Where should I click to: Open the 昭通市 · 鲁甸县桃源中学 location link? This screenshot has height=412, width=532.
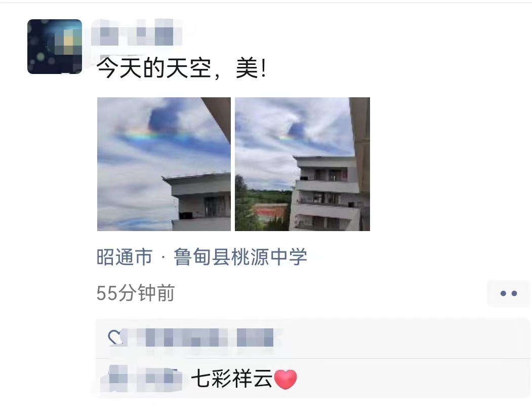click(x=202, y=257)
